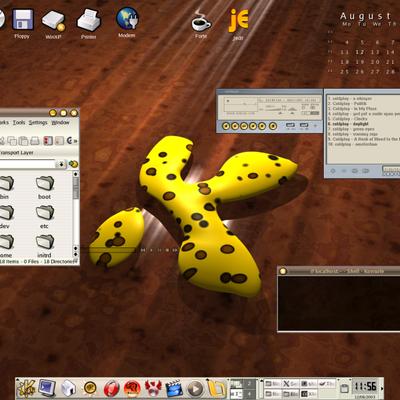Viewport: 400px width, 400px height.
Task: Click the Copy icon in the Konqueror toolbar
Action: tap(12, 141)
